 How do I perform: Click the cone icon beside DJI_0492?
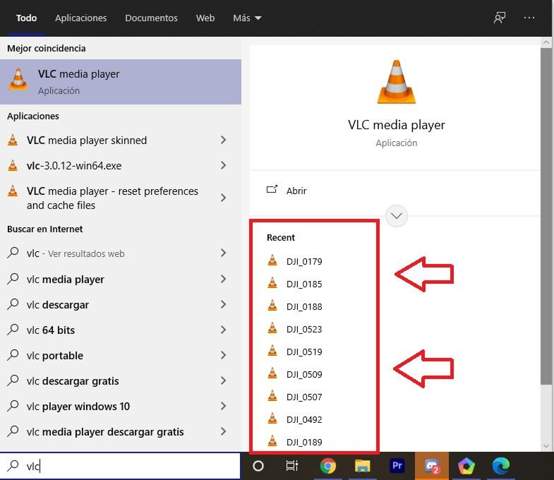(272, 419)
